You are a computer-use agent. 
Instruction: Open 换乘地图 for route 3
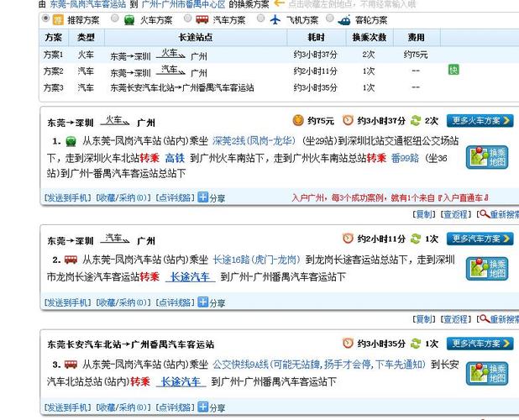pos(487,374)
